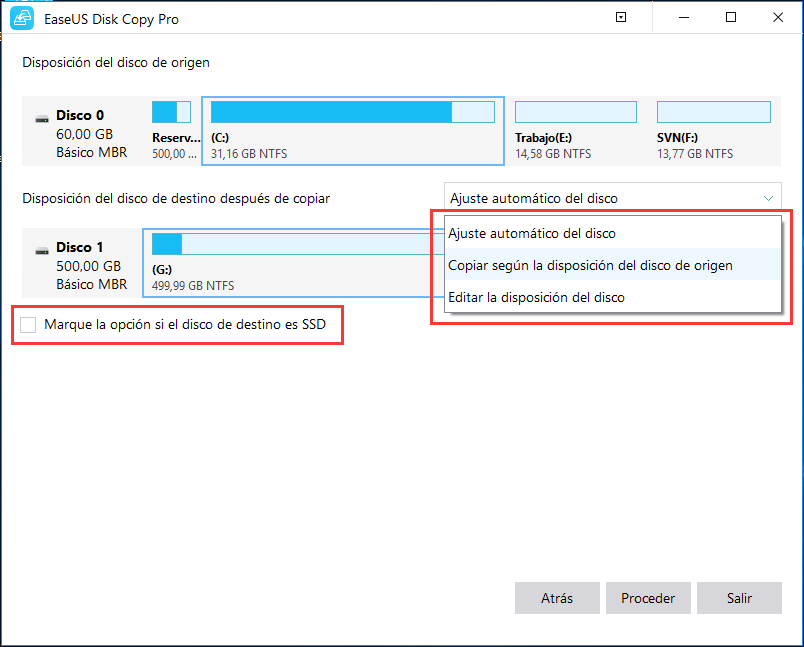Click the Disco 1 label
This screenshot has width=804, height=647.
coord(80,247)
